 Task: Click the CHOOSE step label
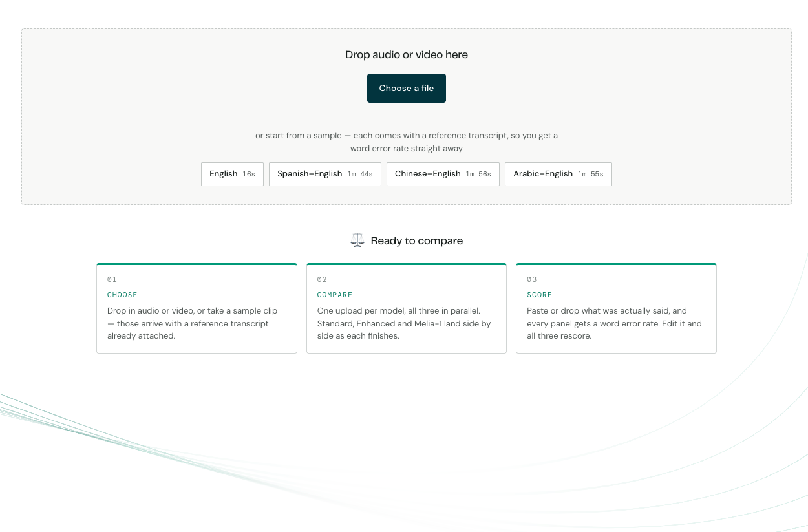click(122, 295)
